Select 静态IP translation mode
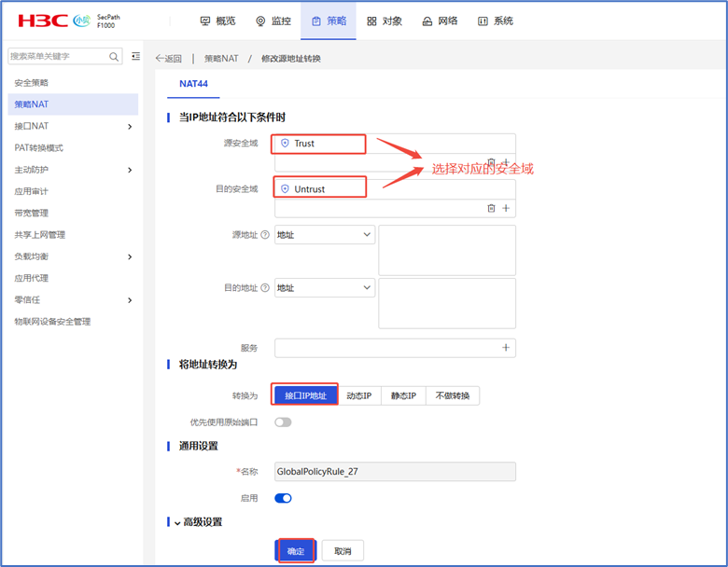 pos(403,395)
